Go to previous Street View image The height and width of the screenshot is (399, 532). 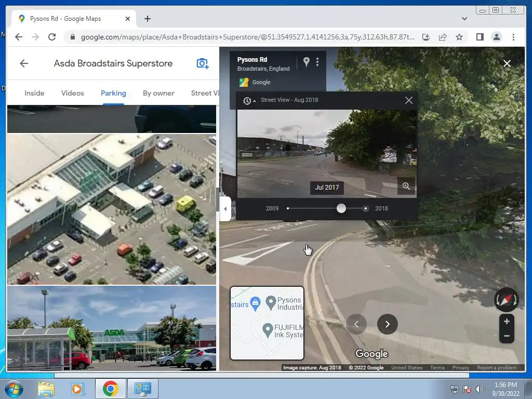(356, 324)
